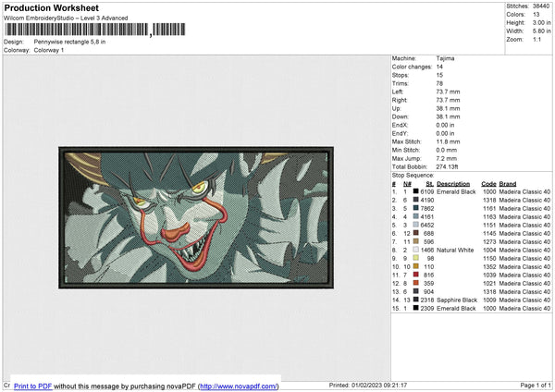The image size is (555, 392).
Task: Click the Max Stitch value '11.8 mm'
Action: tap(448, 141)
